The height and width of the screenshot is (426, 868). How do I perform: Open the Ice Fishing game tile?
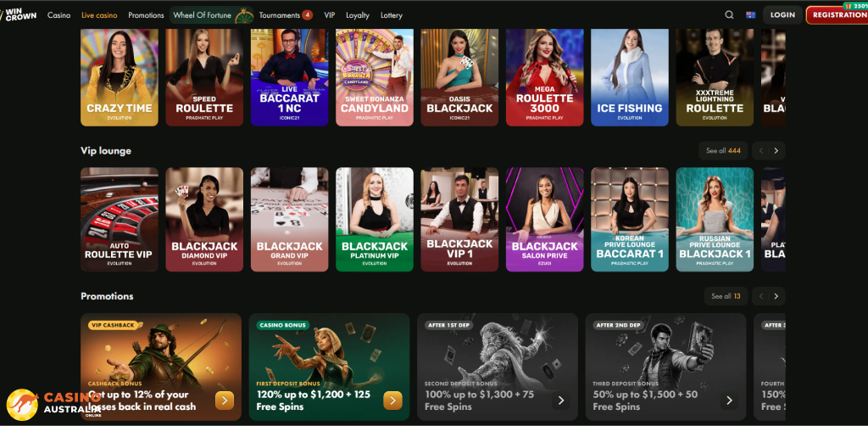pyautogui.click(x=630, y=77)
